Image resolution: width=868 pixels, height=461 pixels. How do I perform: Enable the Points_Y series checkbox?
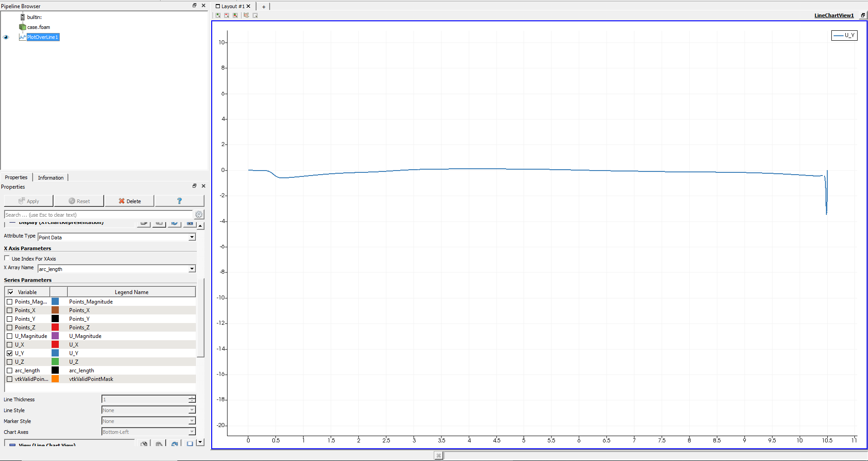9,319
